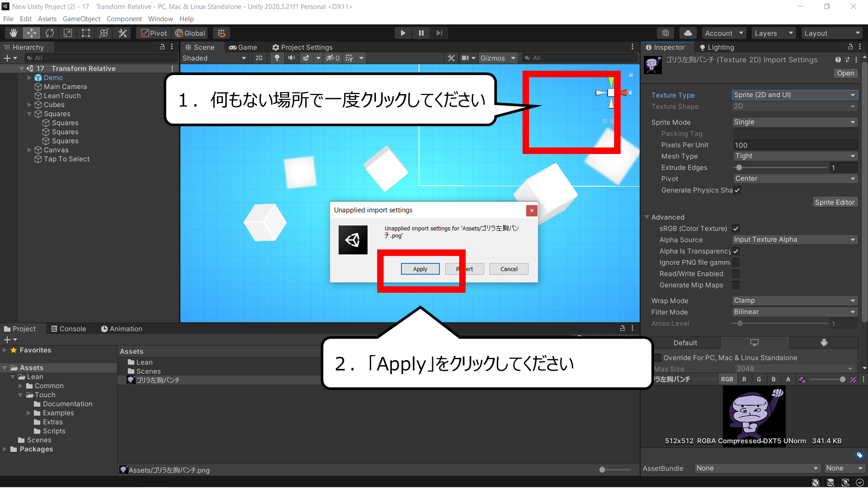The image size is (868, 488).
Task: Toggle Scene lighting bulb
Action: click(277, 58)
